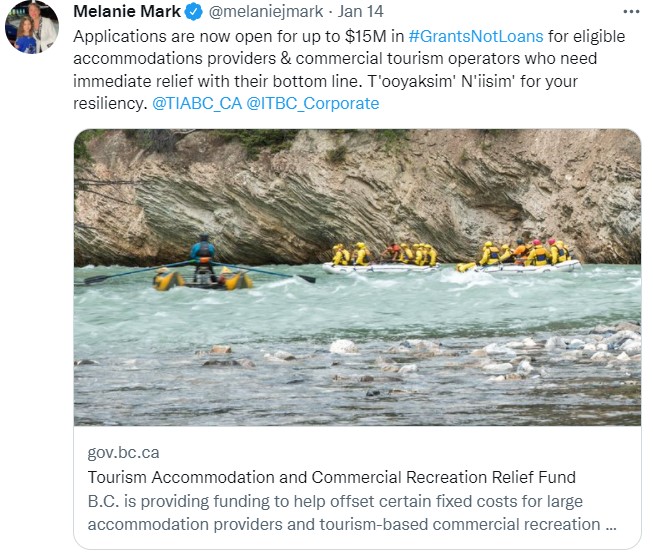The height and width of the screenshot is (556, 653).
Task: Visit the @TIABC_CA mention
Action: [195, 103]
